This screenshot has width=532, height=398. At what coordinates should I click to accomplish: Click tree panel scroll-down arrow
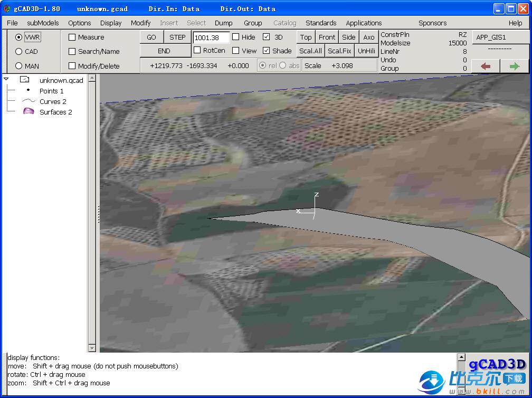tap(92, 348)
